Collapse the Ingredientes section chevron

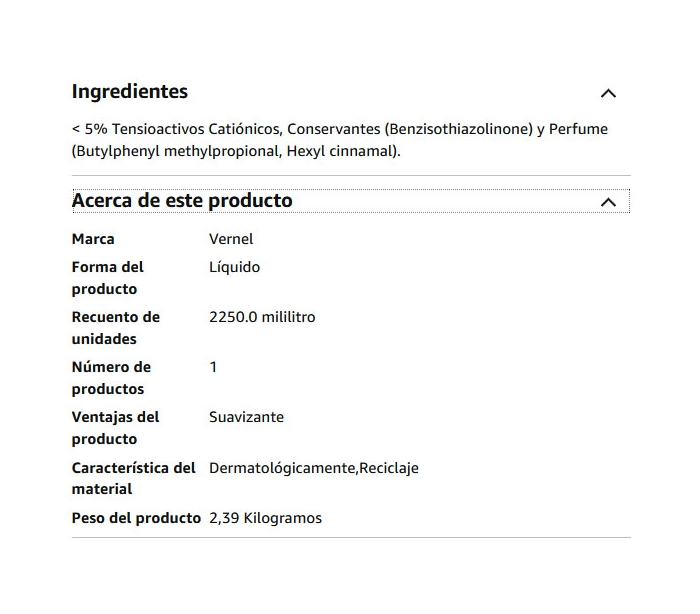click(x=608, y=93)
